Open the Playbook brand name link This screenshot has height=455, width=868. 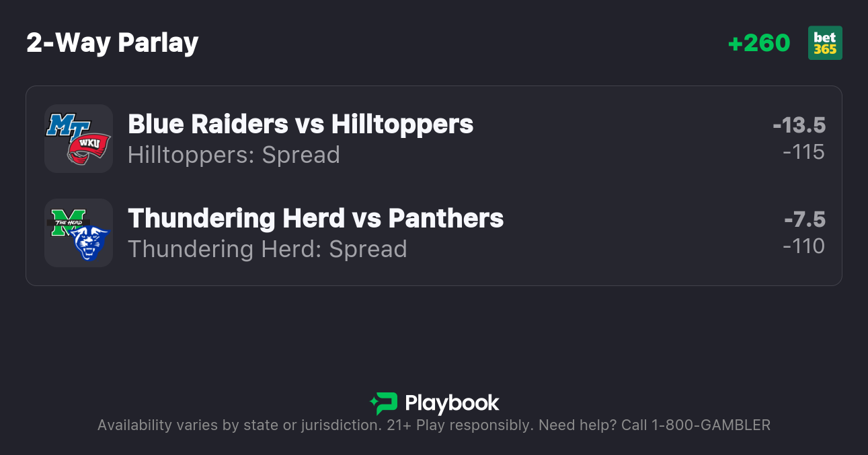pos(452,403)
